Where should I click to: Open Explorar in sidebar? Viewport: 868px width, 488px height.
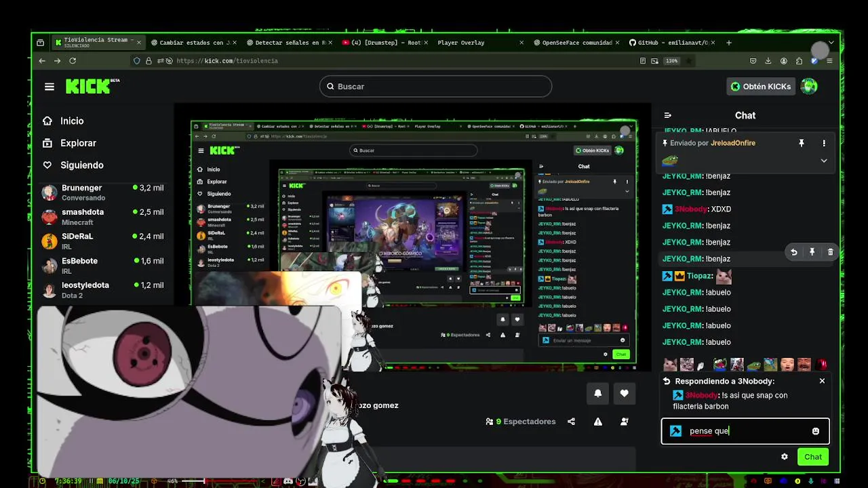click(69, 143)
